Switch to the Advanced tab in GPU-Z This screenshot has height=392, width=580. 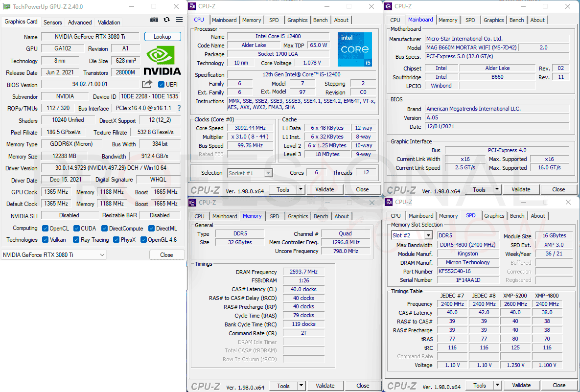[80, 22]
